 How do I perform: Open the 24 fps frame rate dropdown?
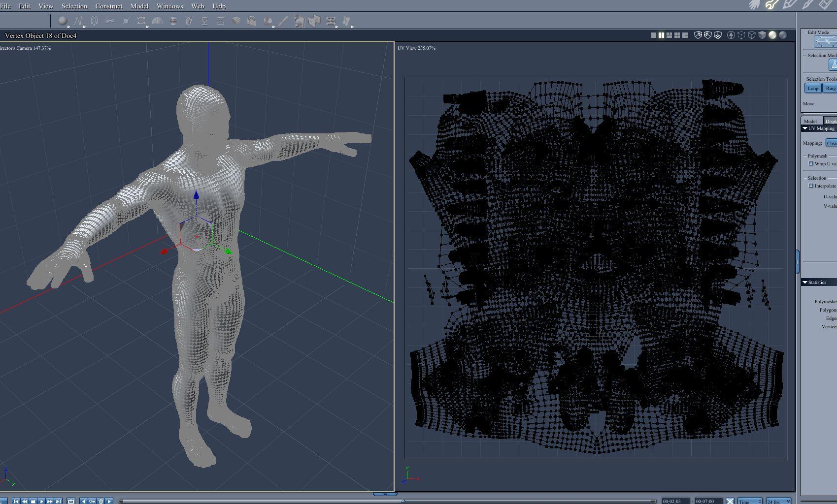pos(778,501)
